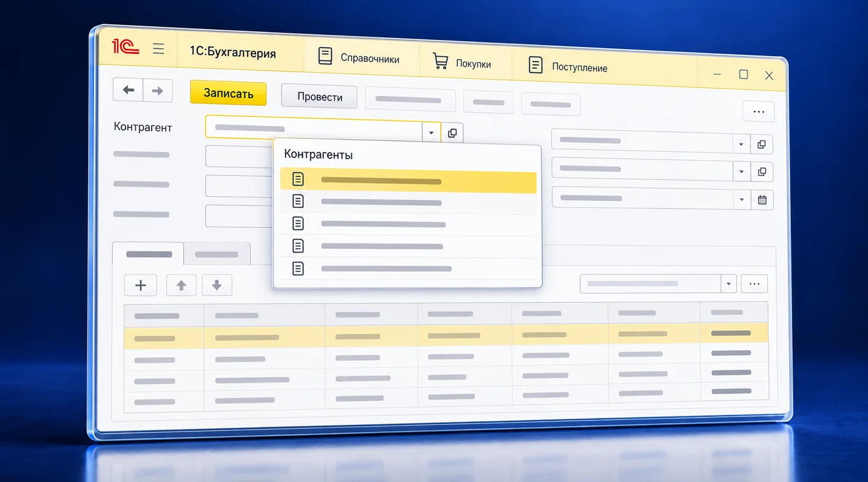Open the hamburger main menu

159,49
